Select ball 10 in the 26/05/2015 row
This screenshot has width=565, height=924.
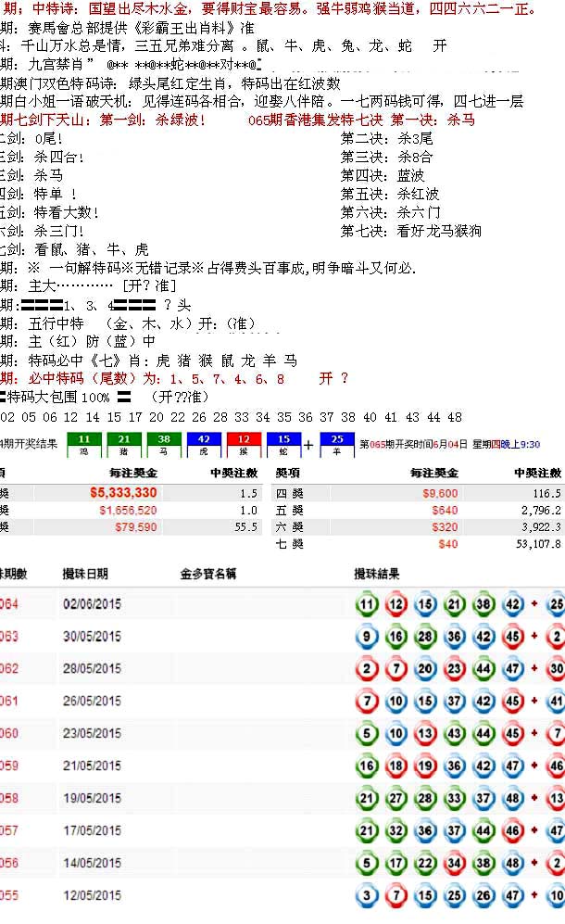(x=395, y=702)
